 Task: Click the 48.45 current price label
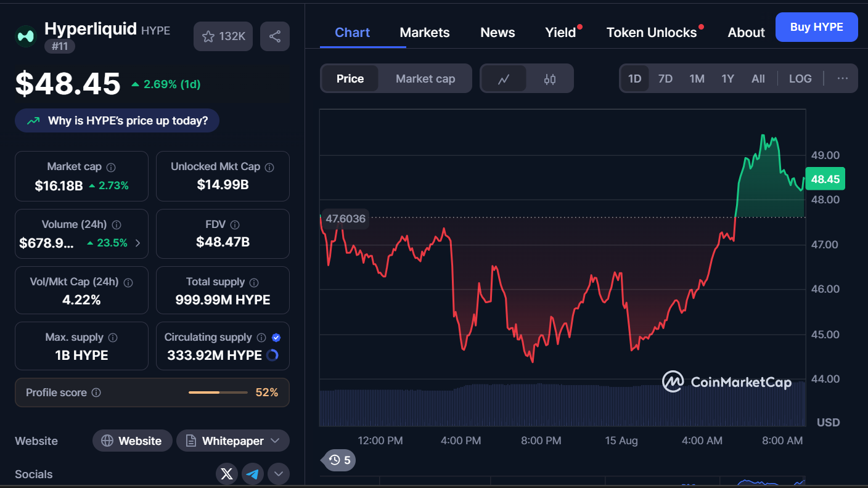[x=825, y=179]
